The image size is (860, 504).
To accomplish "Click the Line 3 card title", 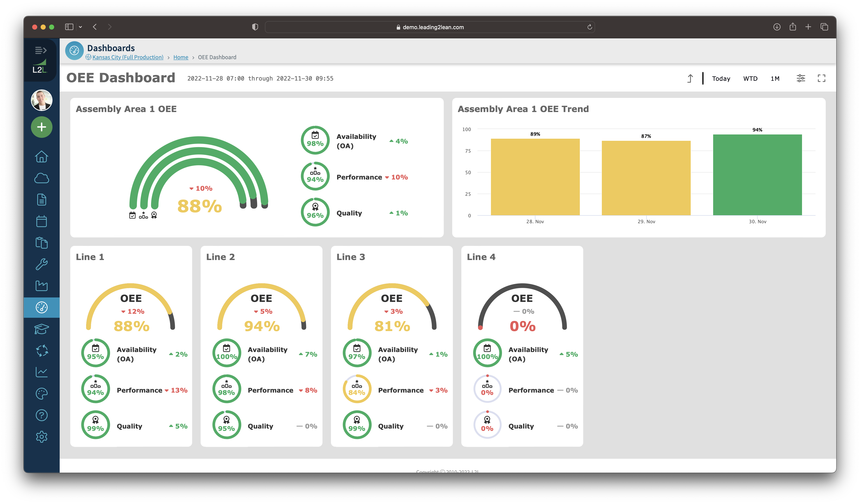I will [350, 257].
